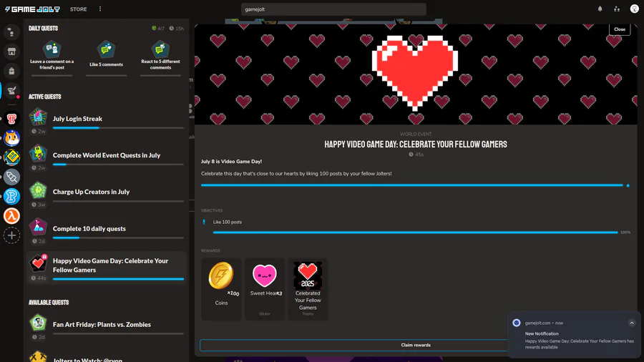
Task: Open Leave a comment daily quest
Action: tap(52, 58)
